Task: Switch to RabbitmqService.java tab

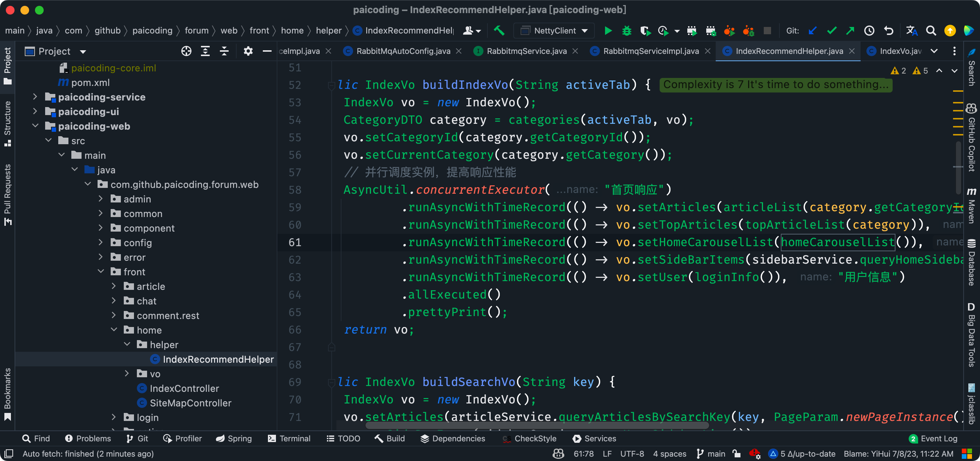Action: click(526, 51)
